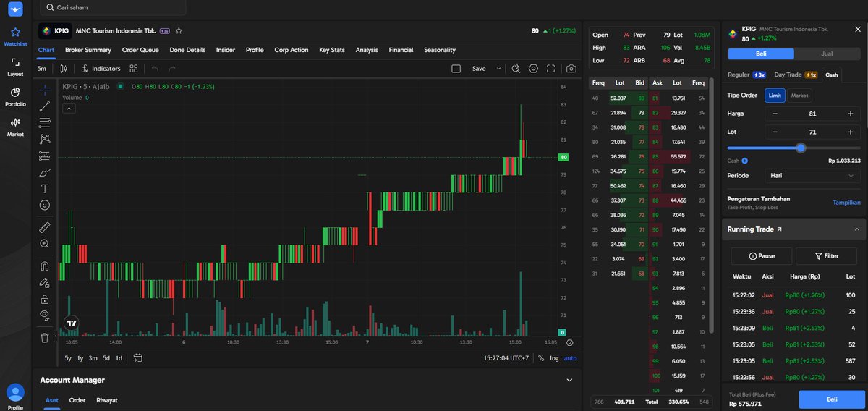The image size is (868, 411).
Task: Open the Indicators dialog
Action: 101,68
